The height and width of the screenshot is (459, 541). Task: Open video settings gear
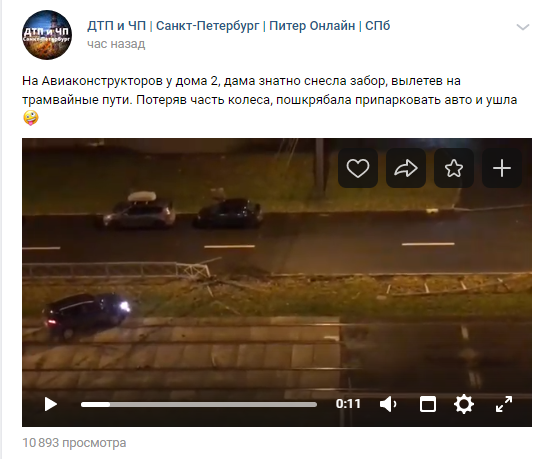click(x=464, y=404)
